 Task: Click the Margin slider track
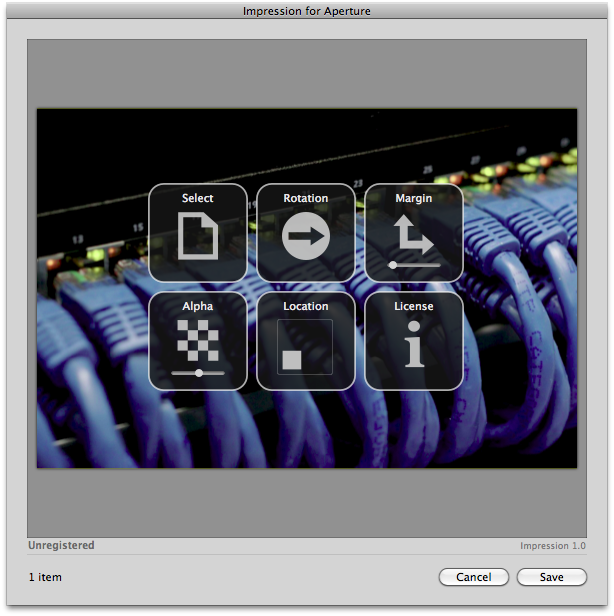click(414, 265)
